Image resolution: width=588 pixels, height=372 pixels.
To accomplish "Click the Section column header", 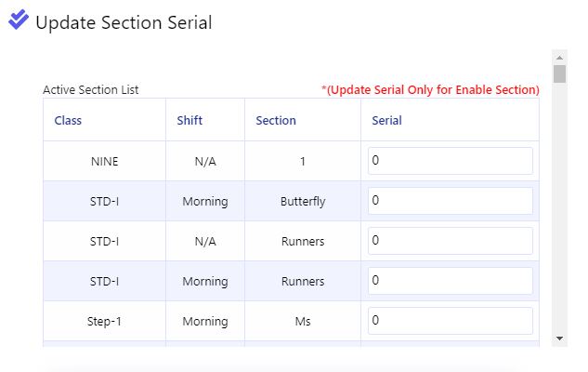I will [276, 121].
